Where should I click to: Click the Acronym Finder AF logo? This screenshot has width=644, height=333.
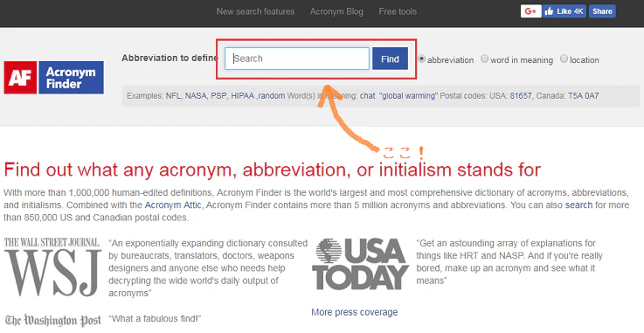[54, 78]
